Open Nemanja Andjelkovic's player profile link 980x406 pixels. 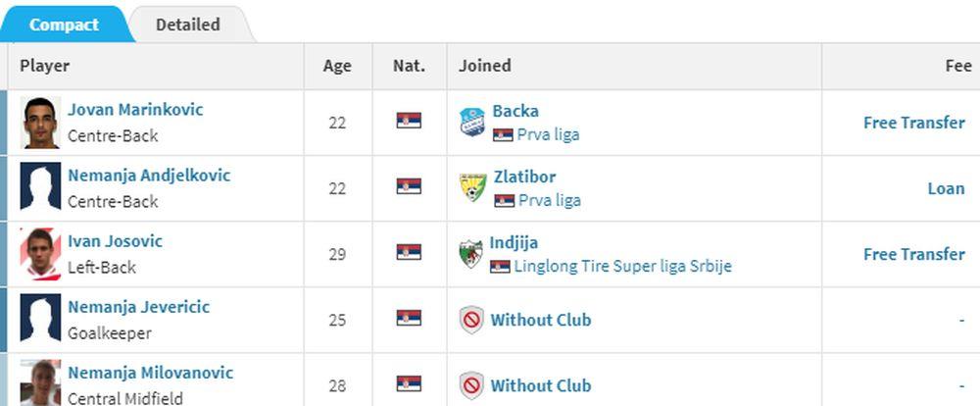[149, 176]
